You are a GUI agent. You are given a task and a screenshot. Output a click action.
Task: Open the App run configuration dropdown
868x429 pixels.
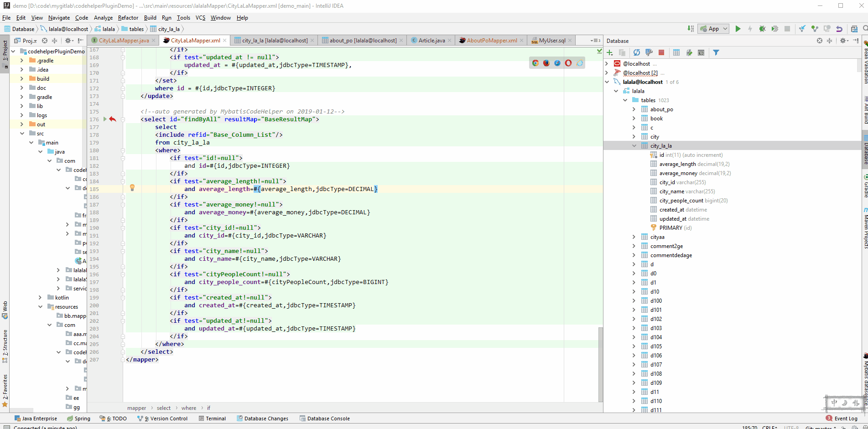point(714,29)
